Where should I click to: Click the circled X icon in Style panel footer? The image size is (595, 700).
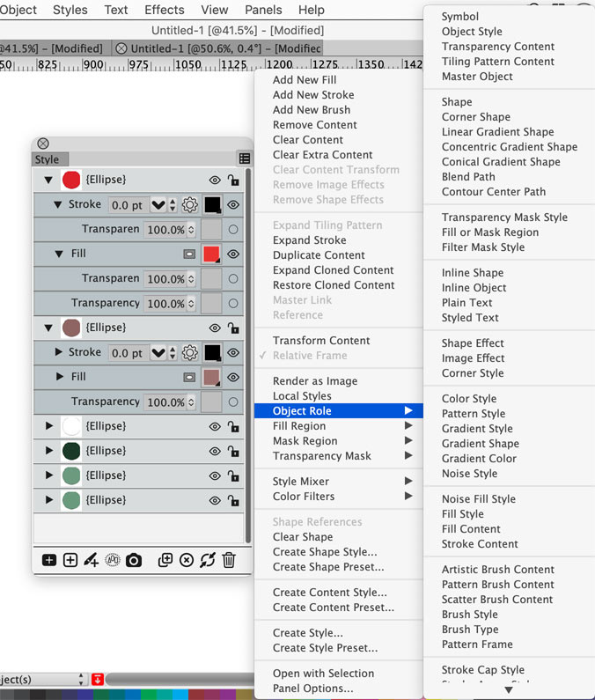[x=187, y=560]
